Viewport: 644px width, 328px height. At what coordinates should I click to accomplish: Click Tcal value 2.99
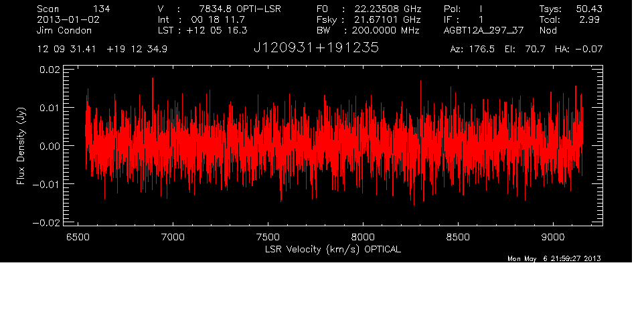(x=589, y=19)
